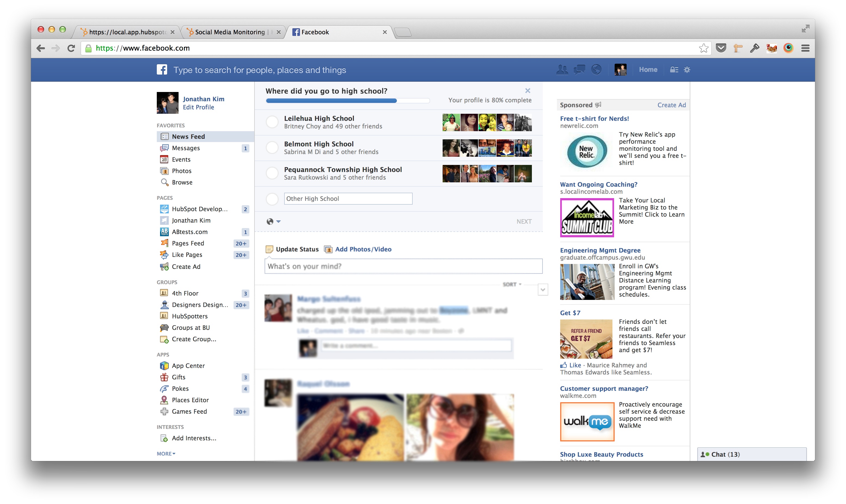The height and width of the screenshot is (504, 846).
Task: Open the Free t-shirt for Nerds ad
Action: (x=594, y=119)
